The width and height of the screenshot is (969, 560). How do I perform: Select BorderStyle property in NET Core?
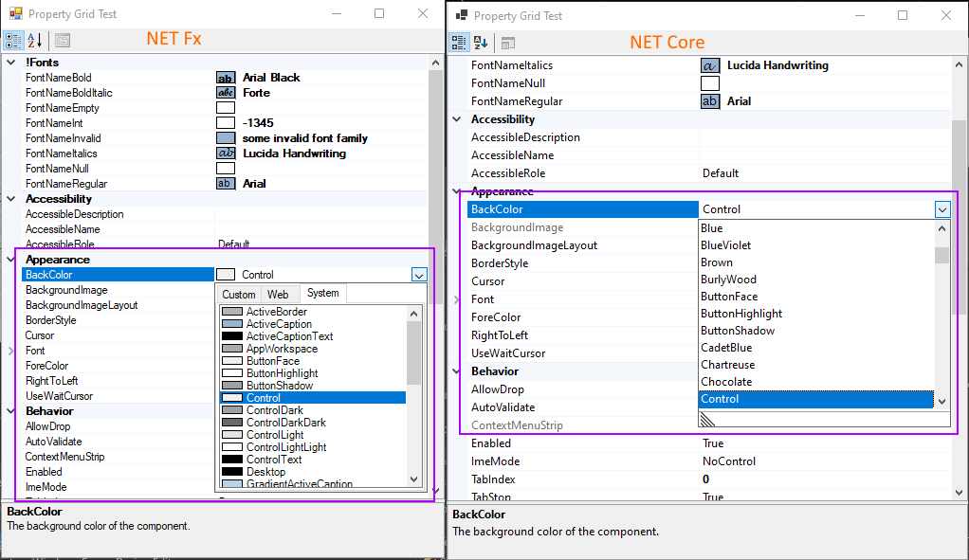(x=500, y=263)
